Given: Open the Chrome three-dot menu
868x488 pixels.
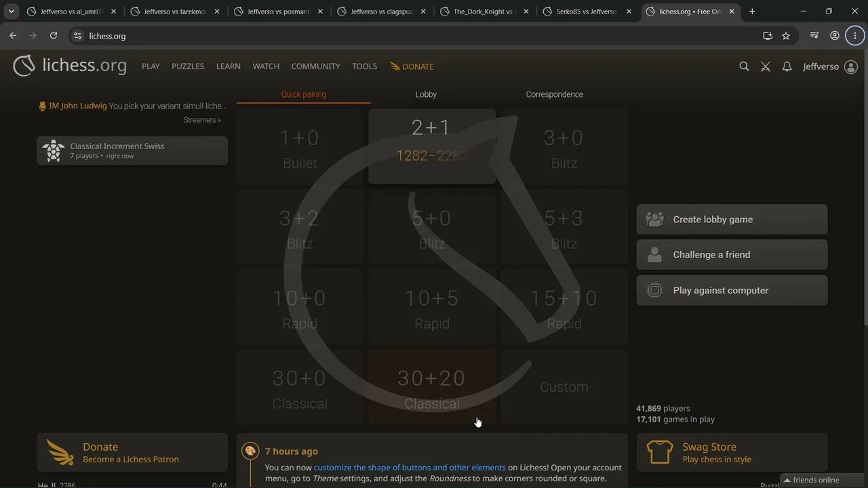Looking at the screenshot, I should 854,36.
